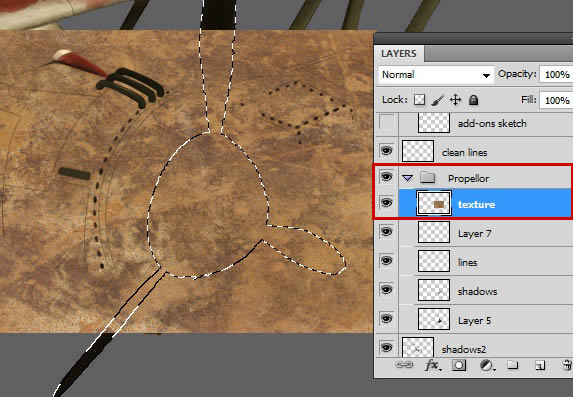Select the Propellor group name

point(468,178)
